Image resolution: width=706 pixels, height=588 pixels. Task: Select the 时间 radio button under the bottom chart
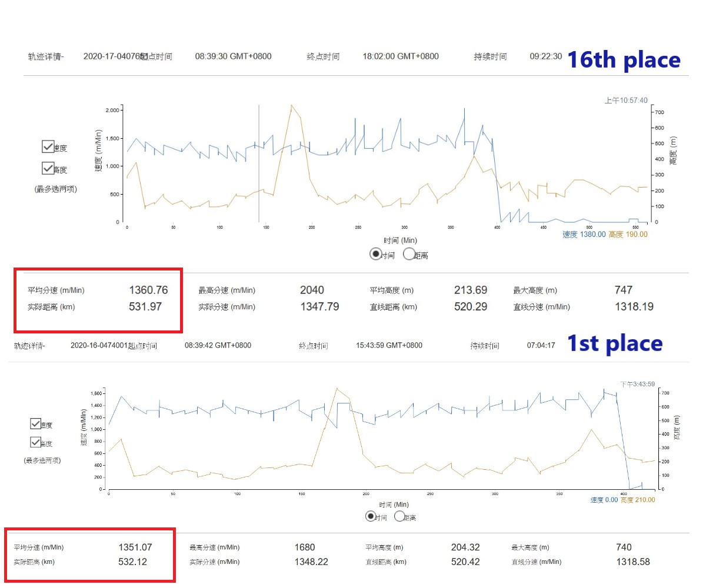pyautogui.click(x=371, y=516)
